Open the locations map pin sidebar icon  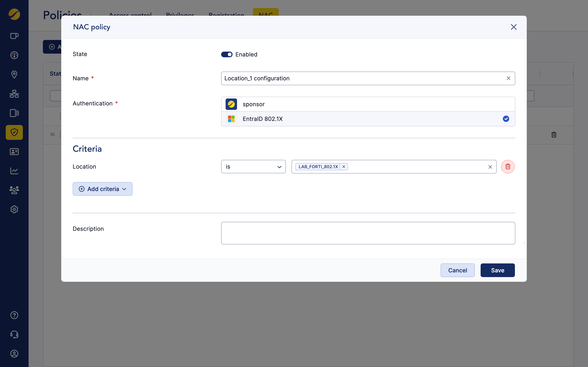14,74
